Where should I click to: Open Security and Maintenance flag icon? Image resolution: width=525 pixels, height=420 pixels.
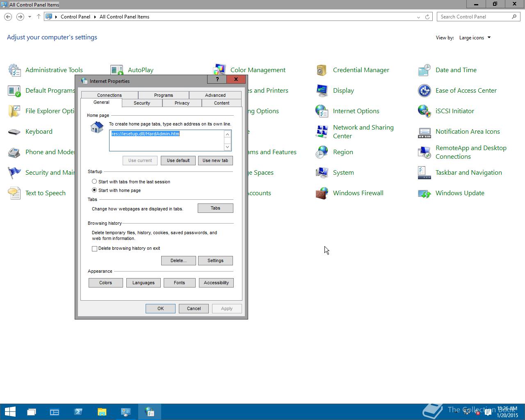(x=14, y=173)
